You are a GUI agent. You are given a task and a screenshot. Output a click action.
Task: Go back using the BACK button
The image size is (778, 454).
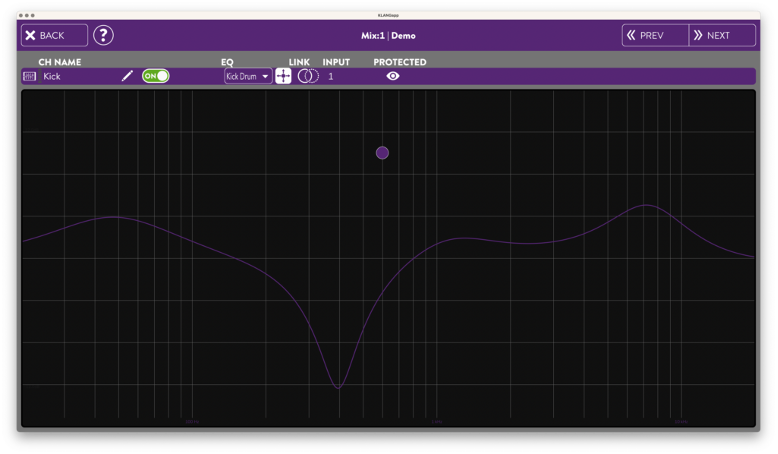click(54, 35)
